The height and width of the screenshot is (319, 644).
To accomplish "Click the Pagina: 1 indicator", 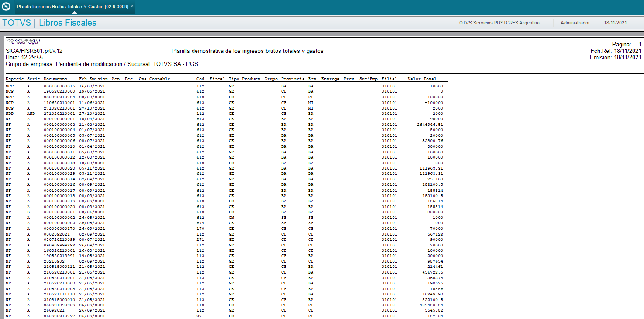I will pyautogui.click(x=627, y=45).
